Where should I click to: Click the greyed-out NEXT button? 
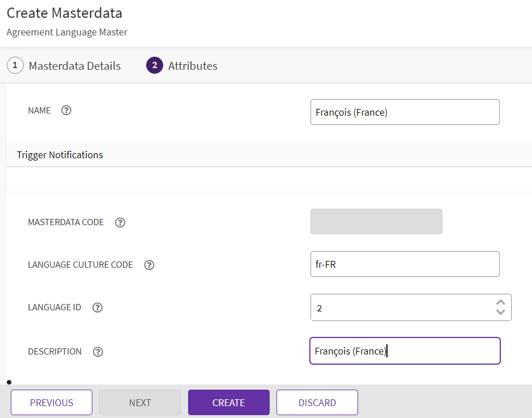tap(140, 403)
